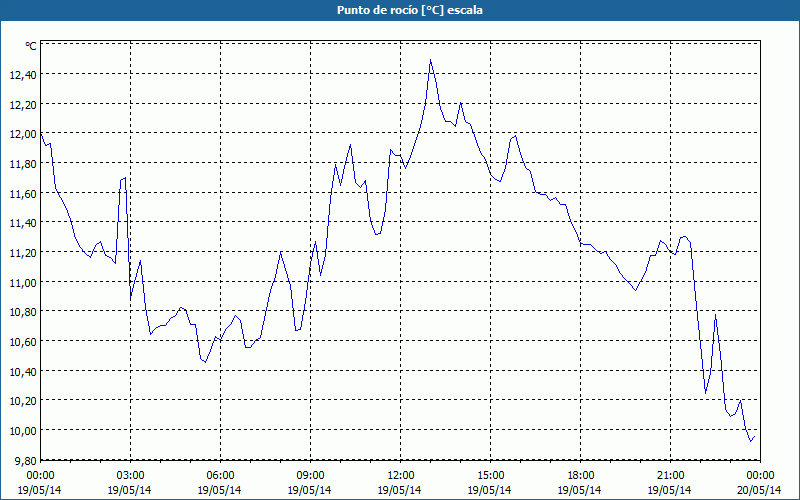Click the °C unit label on axis

[x=31, y=46]
